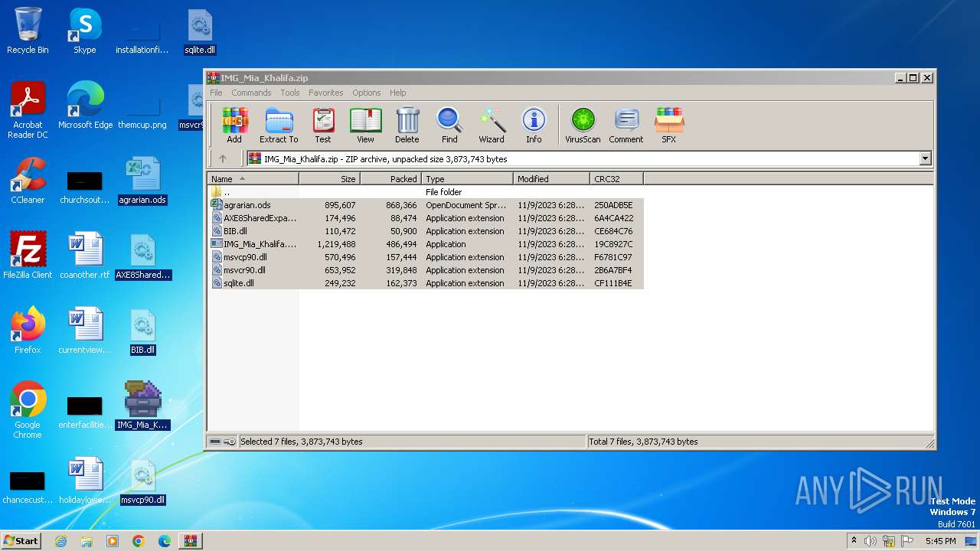Select currentview desktop document icon
This screenshot has width=980, height=551.
(x=85, y=331)
